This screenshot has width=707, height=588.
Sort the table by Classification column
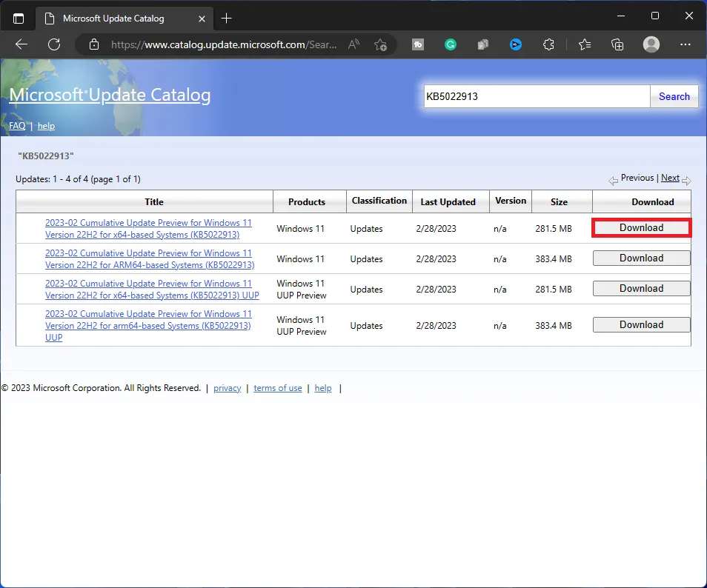[379, 201]
